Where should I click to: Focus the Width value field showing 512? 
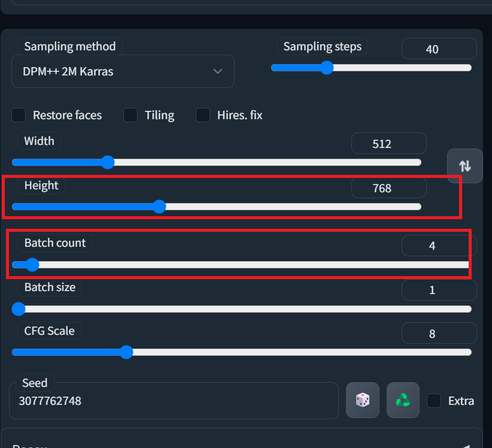pyautogui.click(x=388, y=144)
